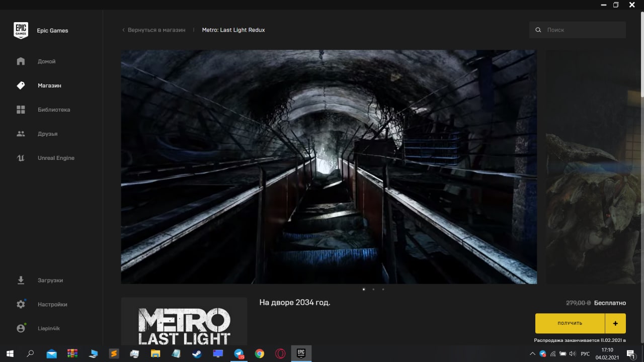Image resolution: width=644 pixels, height=362 pixels.
Task: Click the search magnifier icon
Action: point(538,30)
